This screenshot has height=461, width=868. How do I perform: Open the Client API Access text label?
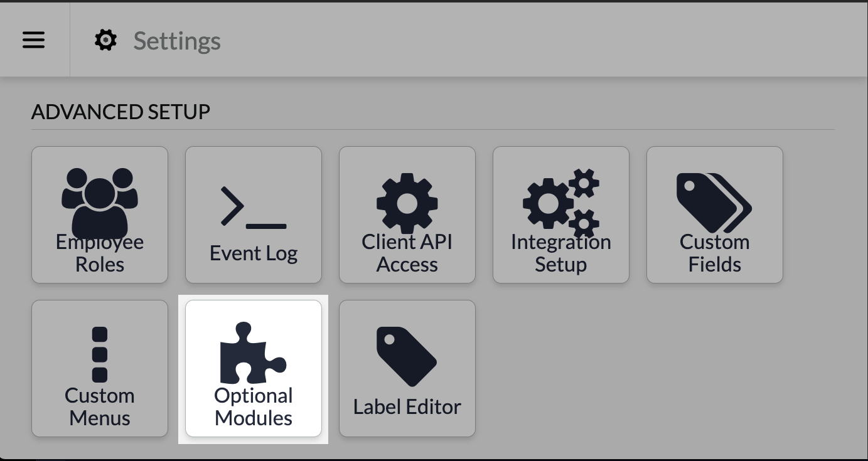coord(407,253)
